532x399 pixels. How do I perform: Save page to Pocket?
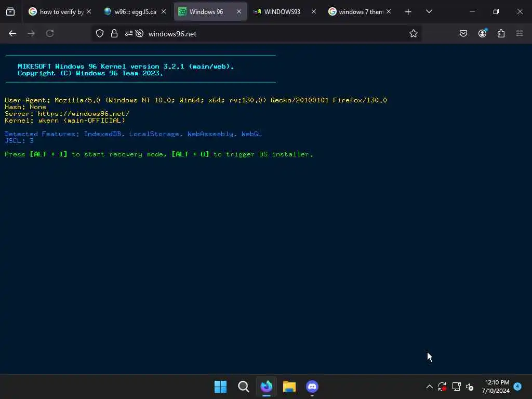point(463,33)
